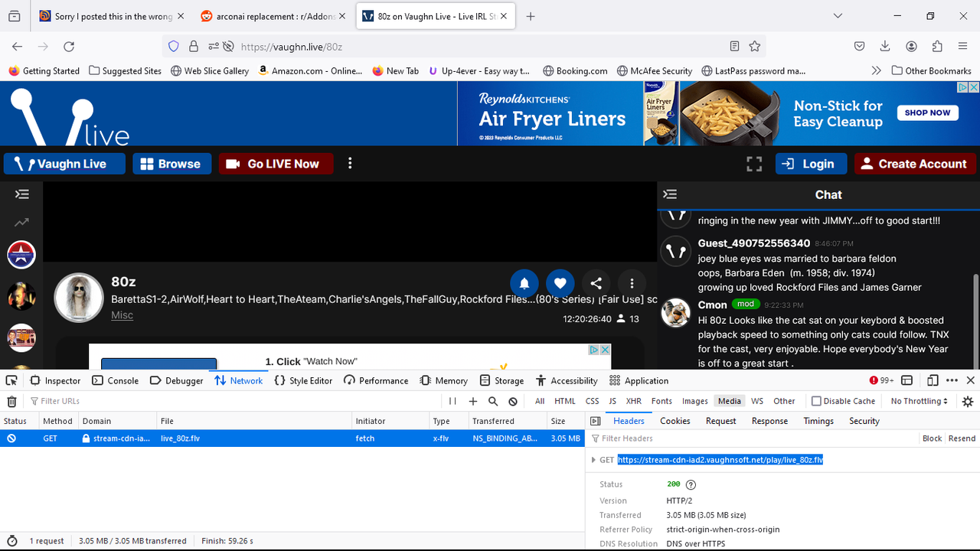Enable the Disable Cache checkbox
This screenshot has height=551, width=980.
pyautogui.click(x=816, y=401)
